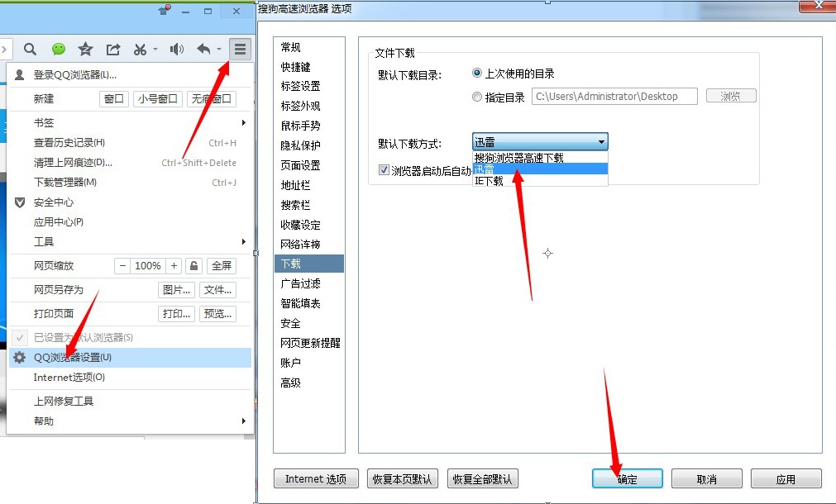Viewport: 836px width, 504px height.
Task: Click the 应用 apply button
Action: click(786, 479)
